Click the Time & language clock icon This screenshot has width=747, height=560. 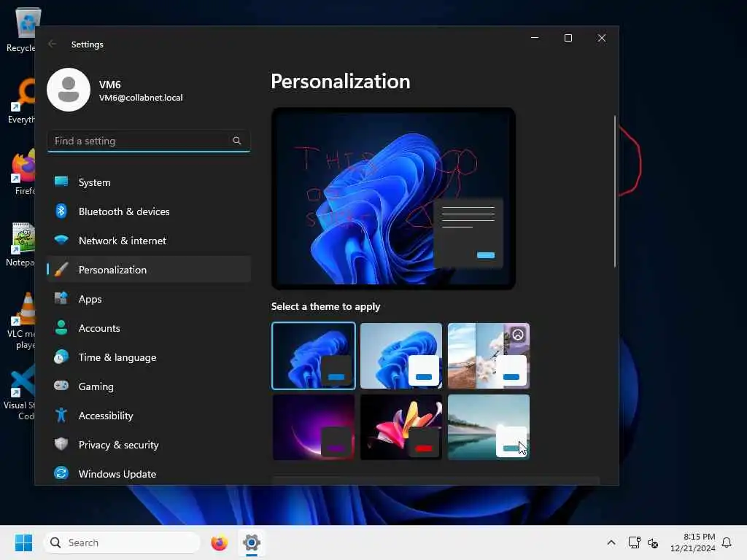tap(61, 357)
